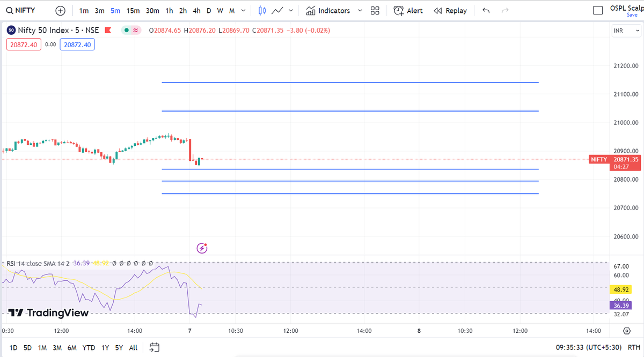Expand the Indicators favorites dropdown arrow
Screen dimensions: 644x357
[360, 11]
